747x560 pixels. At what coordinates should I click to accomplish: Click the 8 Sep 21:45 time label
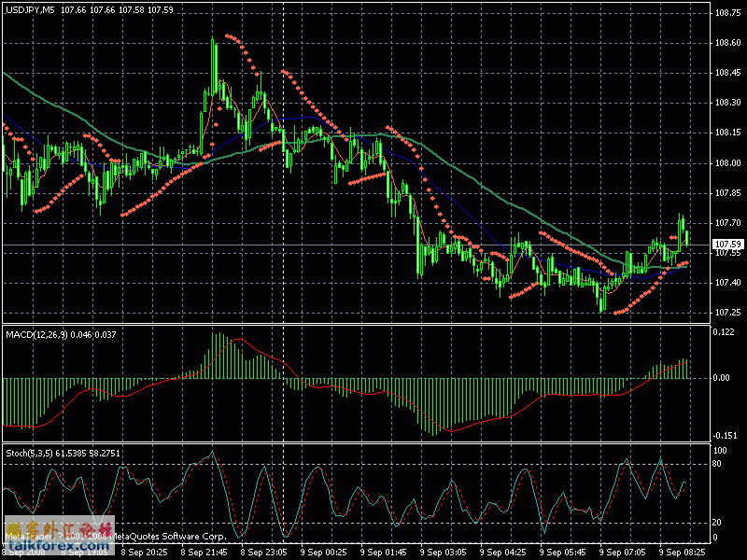coord(204,553)
